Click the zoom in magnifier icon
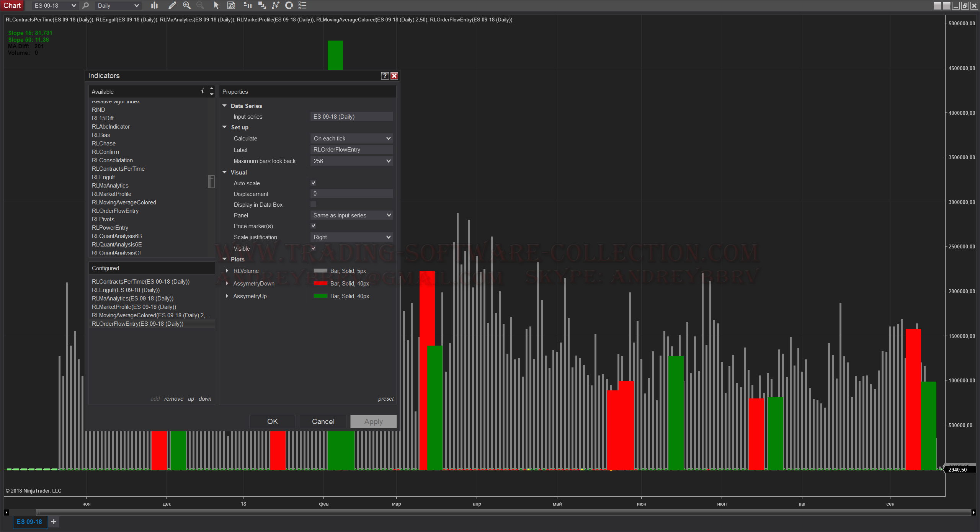Viewport: 980px width, 532px height. 186,5
